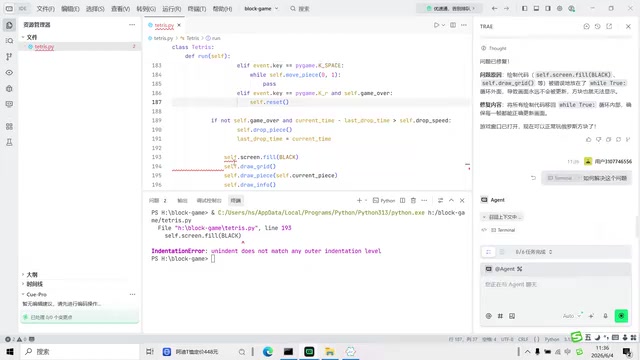Viewport: 640px width, 360px height.
Task: Open the 运行(R) menu
Action: click(x=171, y=9)
